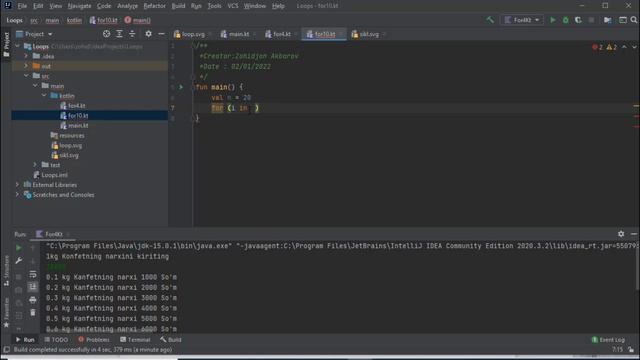The width and height of the screenshot is (640, 360).
Task: Go to next highlighted error arrow
Action: (x=634, y=47)
